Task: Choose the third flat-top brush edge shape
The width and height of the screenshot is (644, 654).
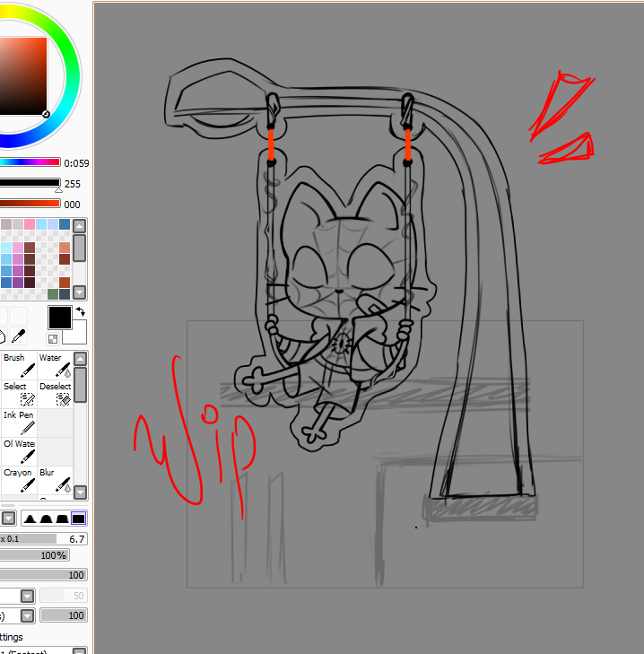Action: tap(62, 519)
